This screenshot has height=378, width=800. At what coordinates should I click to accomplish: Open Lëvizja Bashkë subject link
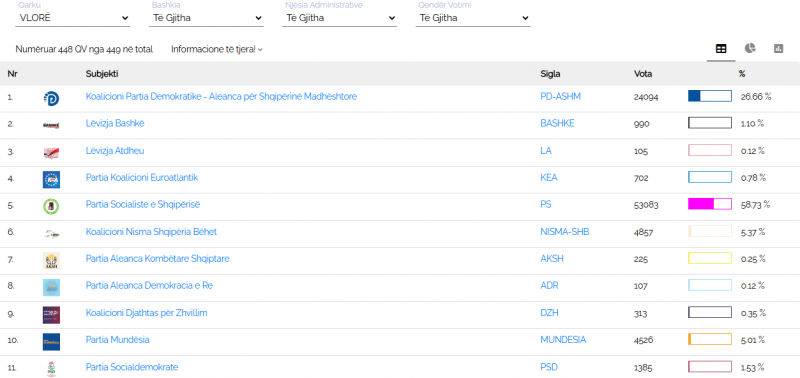click(x=115, y=123)
